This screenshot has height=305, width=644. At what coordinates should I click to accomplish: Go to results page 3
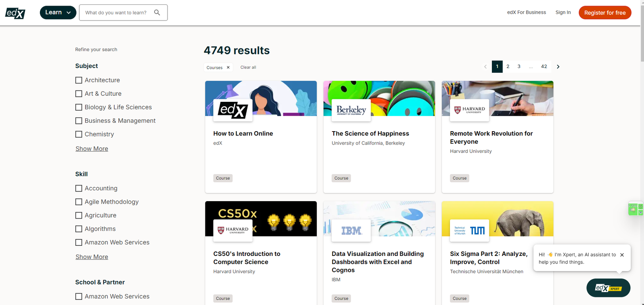(x=519, y=66)
